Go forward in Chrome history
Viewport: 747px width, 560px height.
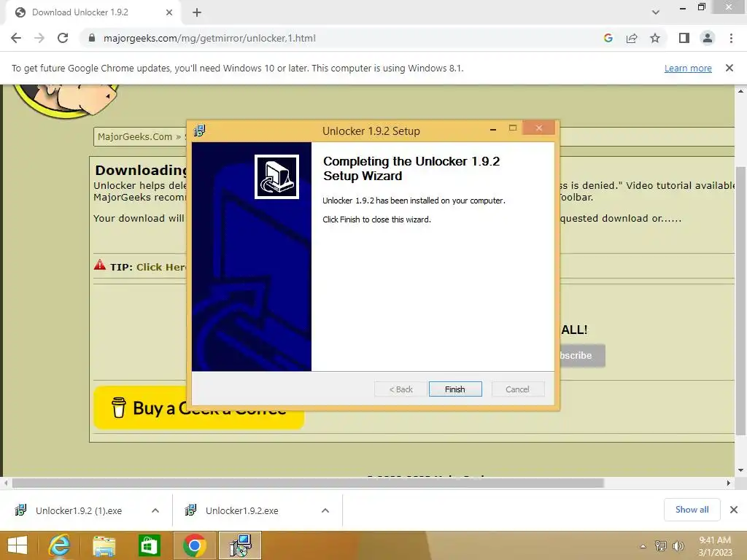(39, 38)
